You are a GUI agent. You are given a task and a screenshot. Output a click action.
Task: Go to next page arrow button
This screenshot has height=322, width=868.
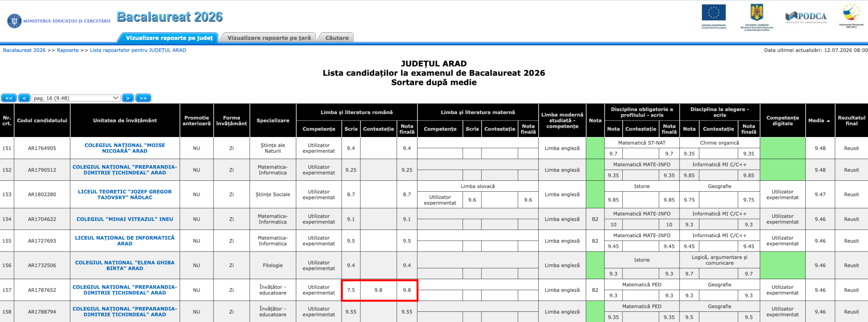pos(128,98)
